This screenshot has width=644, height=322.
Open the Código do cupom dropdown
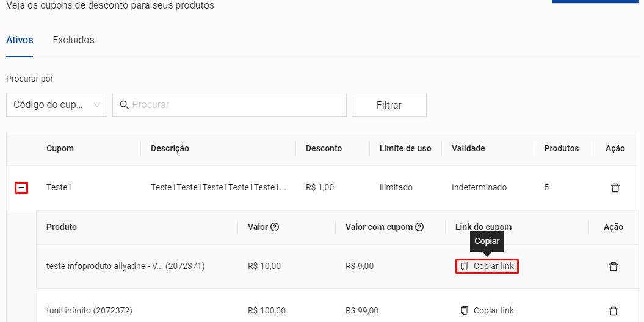[x=57, y=105]
